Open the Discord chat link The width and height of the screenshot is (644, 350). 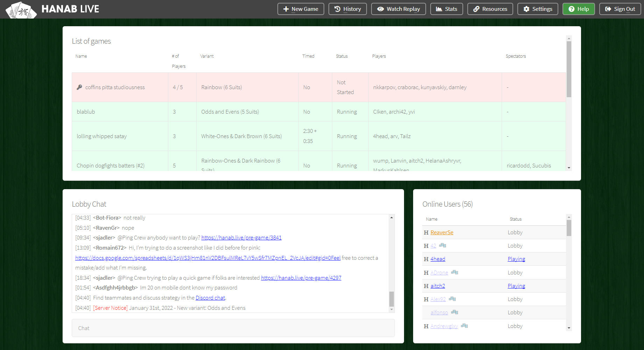click(x=210, y=298)
